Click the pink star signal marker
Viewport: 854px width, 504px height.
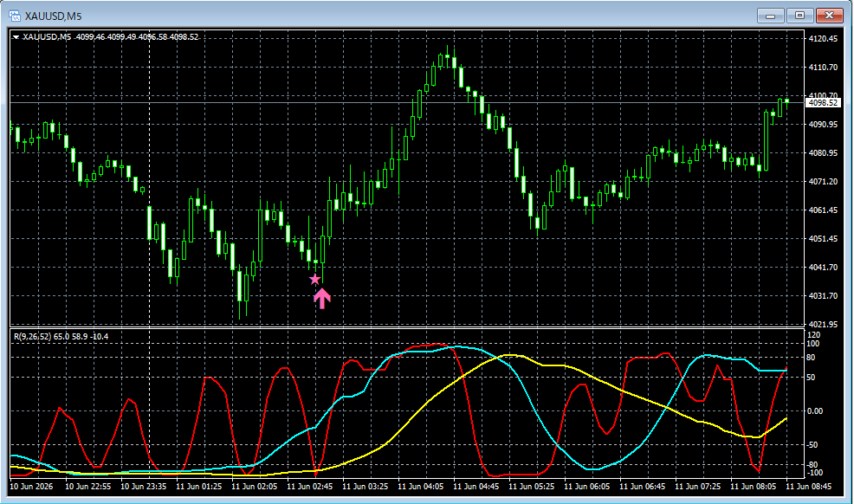[314, 279]
